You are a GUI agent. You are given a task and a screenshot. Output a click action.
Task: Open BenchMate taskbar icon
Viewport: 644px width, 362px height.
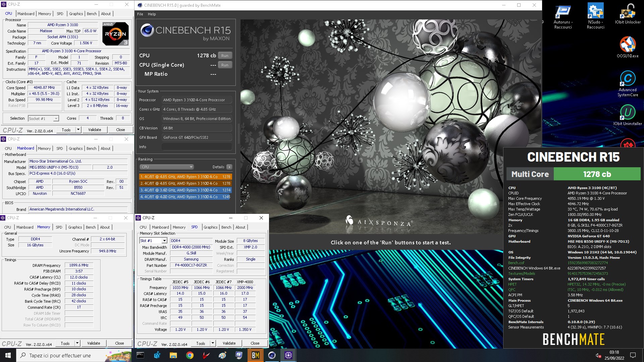click(x=256, y=355)
